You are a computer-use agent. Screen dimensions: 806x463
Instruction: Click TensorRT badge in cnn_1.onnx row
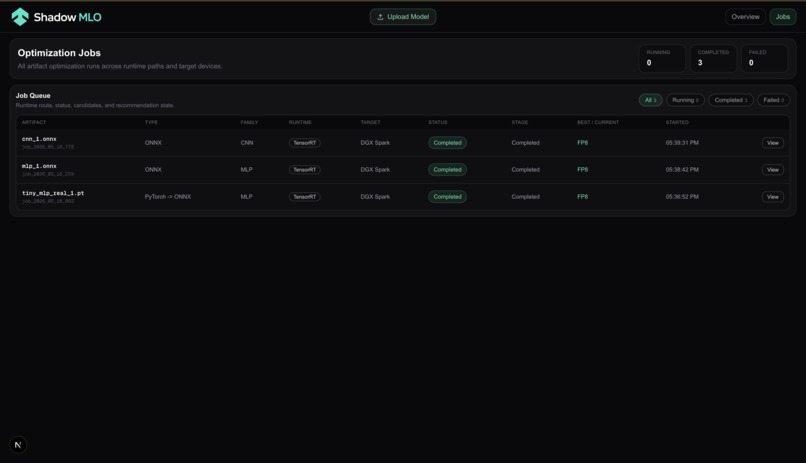[x=304, y=143]
